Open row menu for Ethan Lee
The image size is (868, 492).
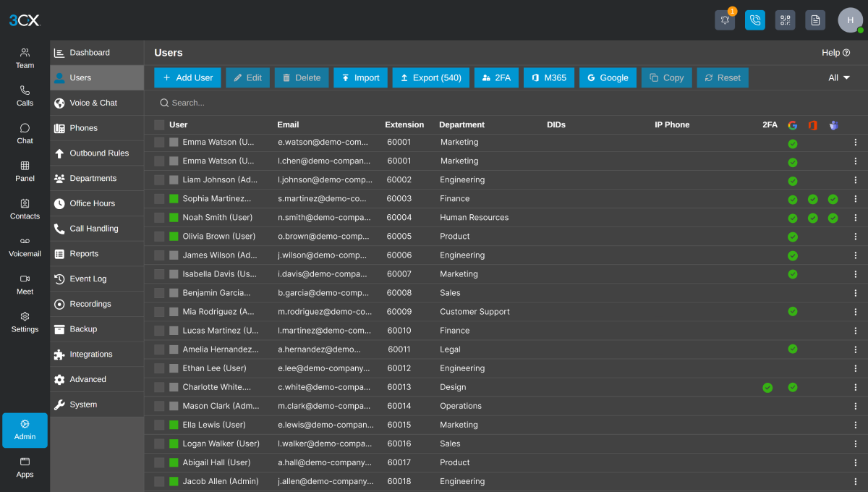click(x=855, y=368)
